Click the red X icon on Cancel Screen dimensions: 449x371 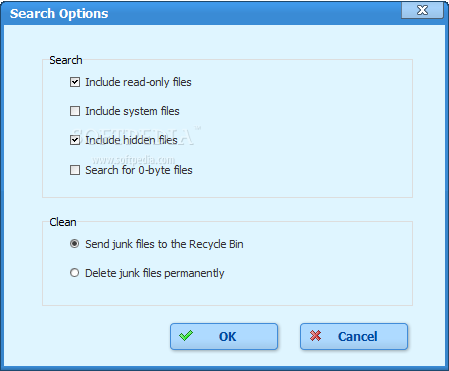tap(315, 336)
